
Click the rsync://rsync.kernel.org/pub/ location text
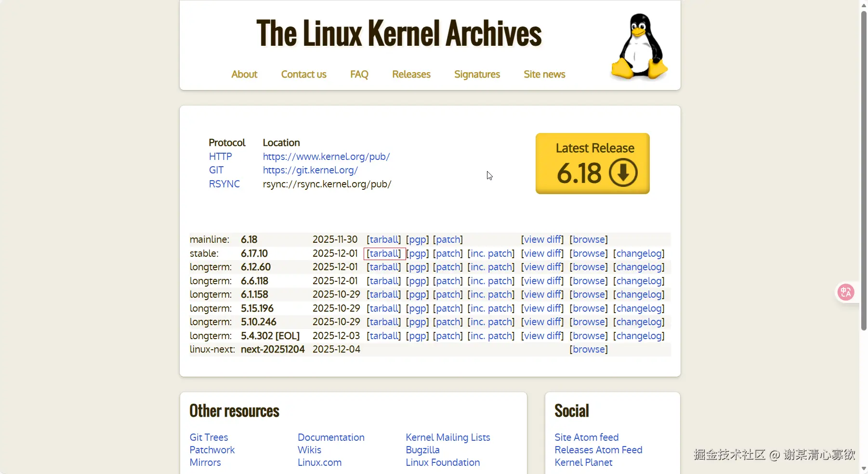(327, 184)
